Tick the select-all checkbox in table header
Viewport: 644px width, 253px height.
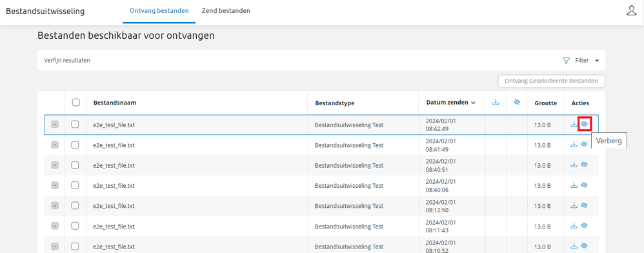[x=75, y=103]
